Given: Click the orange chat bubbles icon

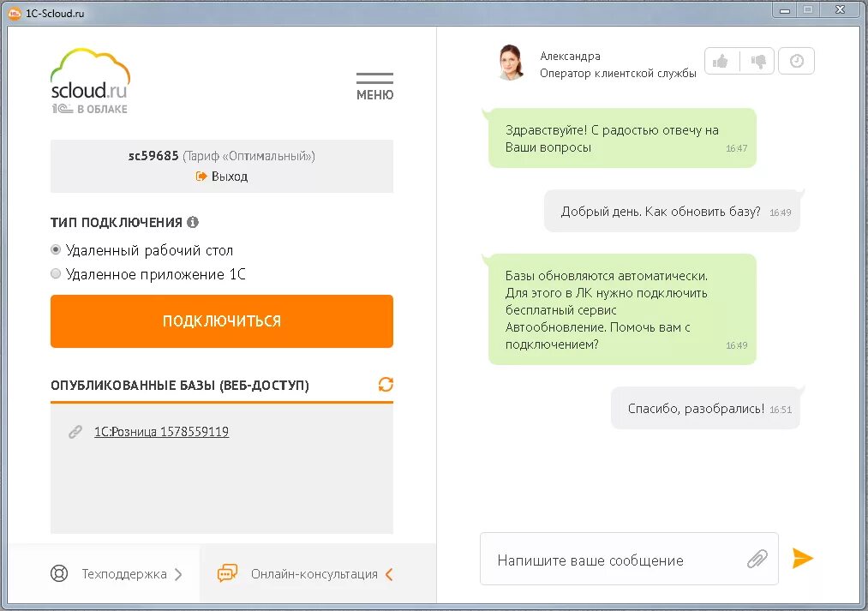Looking at the screenshot, I should coord(228,573).
